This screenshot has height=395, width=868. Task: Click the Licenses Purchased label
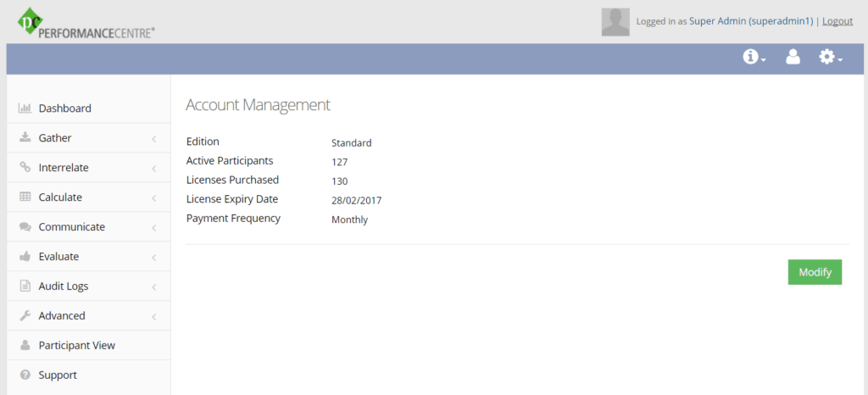(x=232, y=180)
